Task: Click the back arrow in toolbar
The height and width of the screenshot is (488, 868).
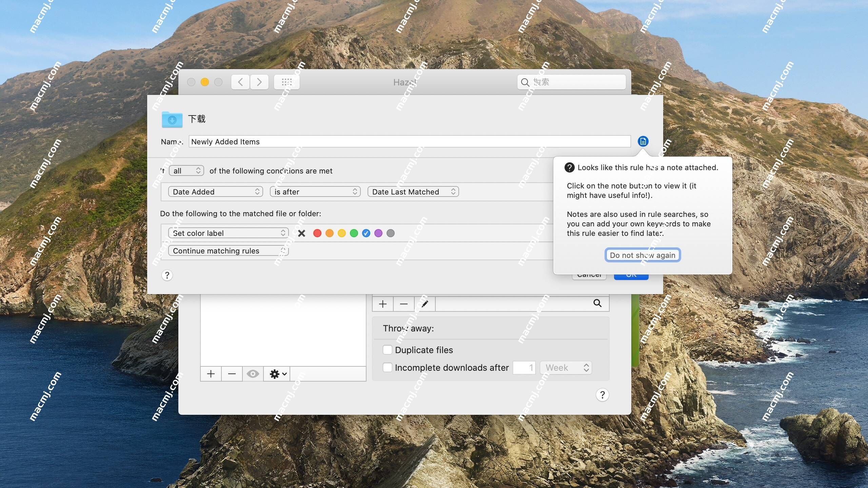Action: (240, 82)
